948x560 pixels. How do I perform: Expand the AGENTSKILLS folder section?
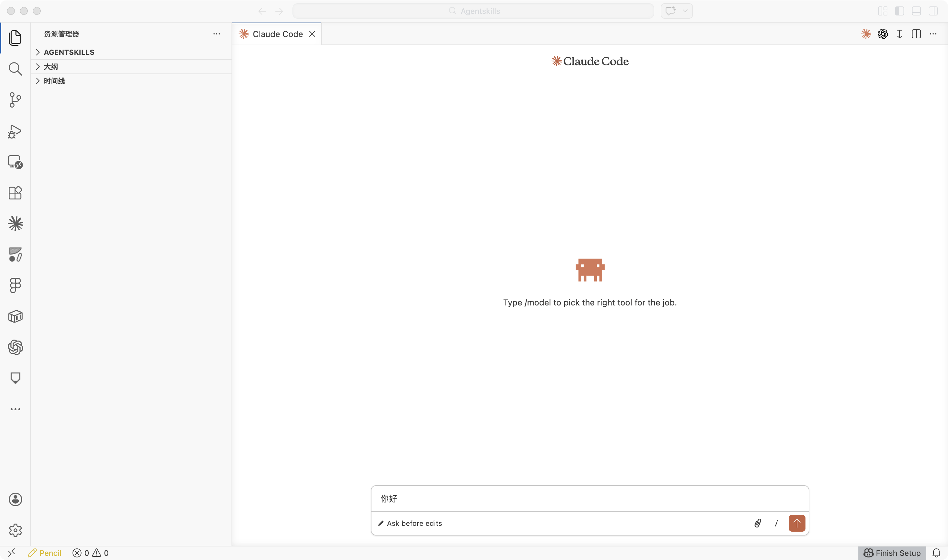[x=131, y=52]
